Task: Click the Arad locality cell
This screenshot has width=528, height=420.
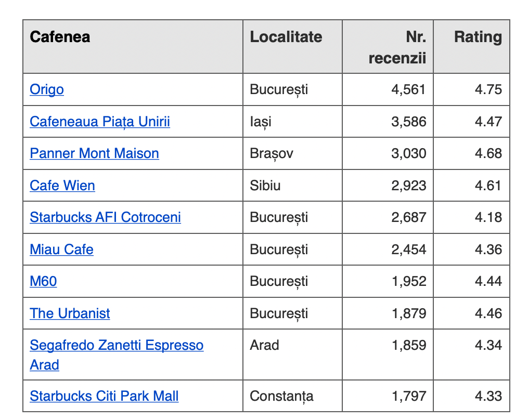Action: point(264,346)
